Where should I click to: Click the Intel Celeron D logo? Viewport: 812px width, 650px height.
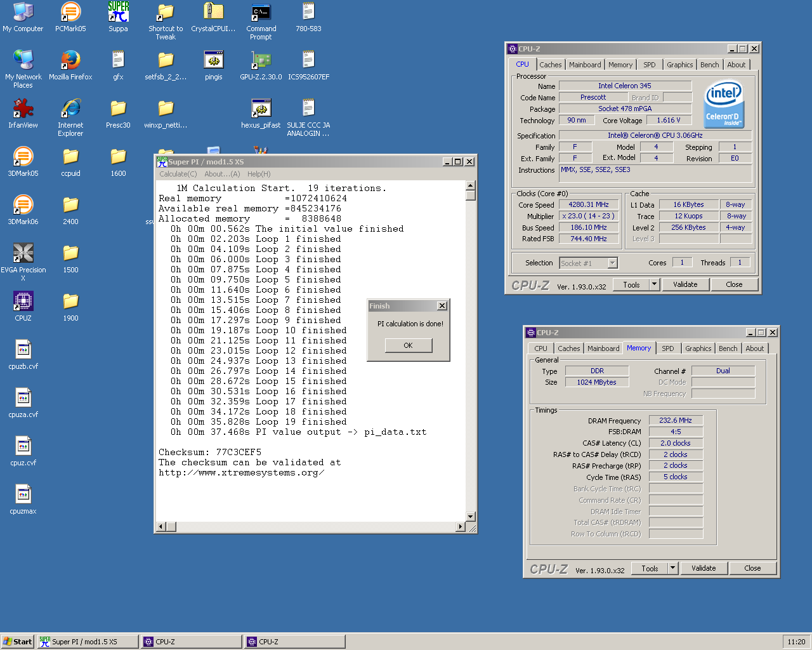[724, 103]
